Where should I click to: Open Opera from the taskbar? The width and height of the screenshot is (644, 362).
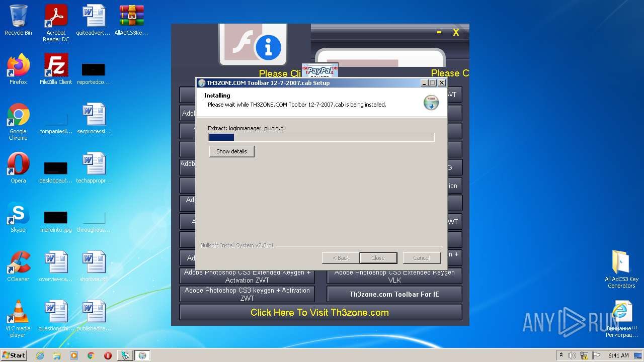pos(108,355)
